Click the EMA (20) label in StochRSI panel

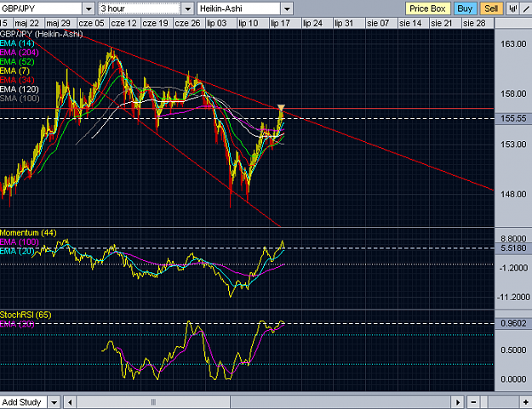point(17,324)
